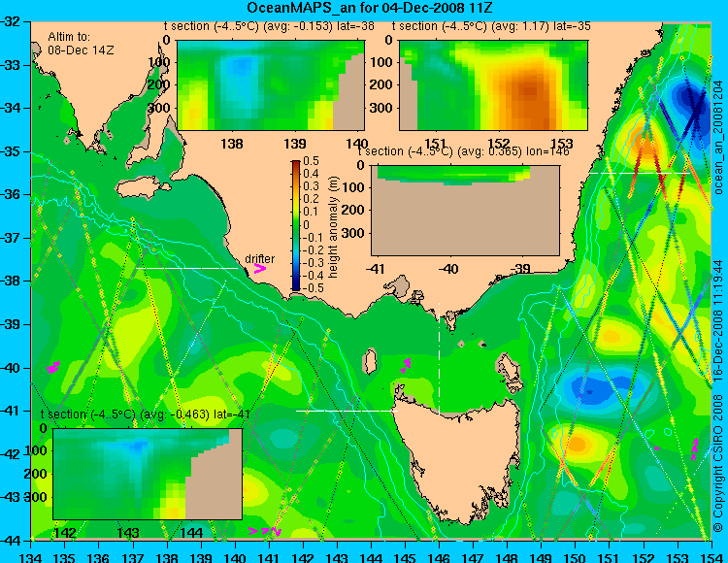Click the "0.4" tick on the color bar
Image resolution: width=728 pixels, height=563 pixels.
coord(311,174)
